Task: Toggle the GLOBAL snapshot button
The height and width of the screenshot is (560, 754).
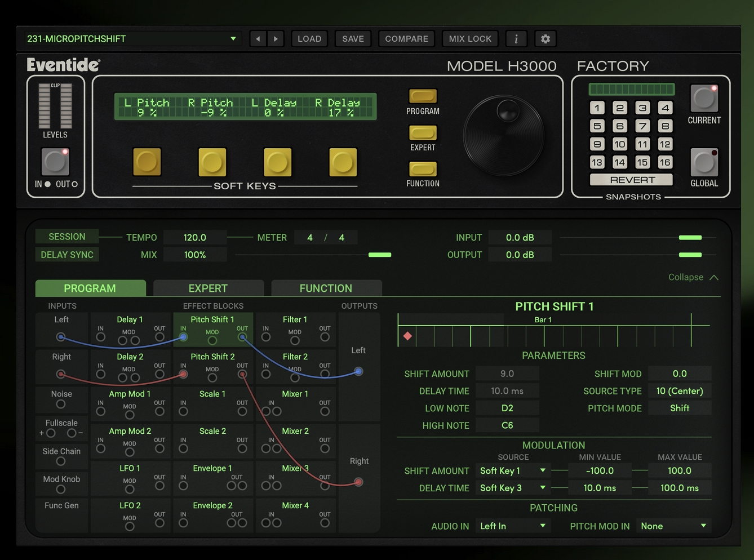Action: (704, 162)
